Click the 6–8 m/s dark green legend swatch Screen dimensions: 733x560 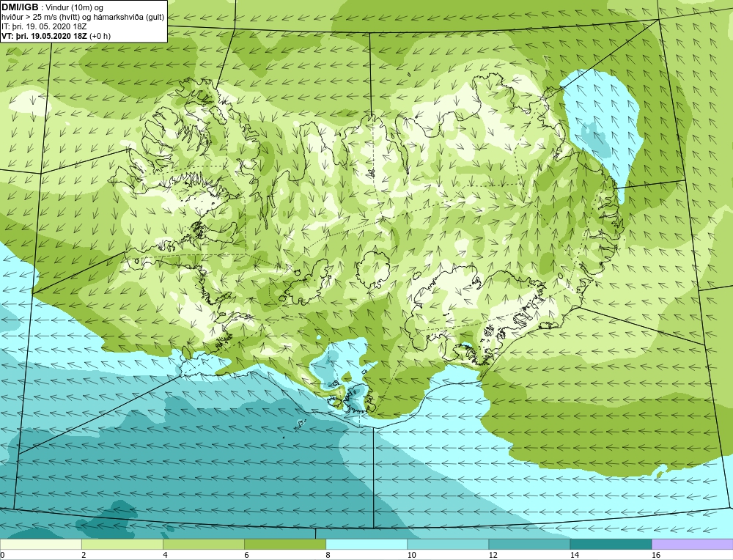click(284, 544)
